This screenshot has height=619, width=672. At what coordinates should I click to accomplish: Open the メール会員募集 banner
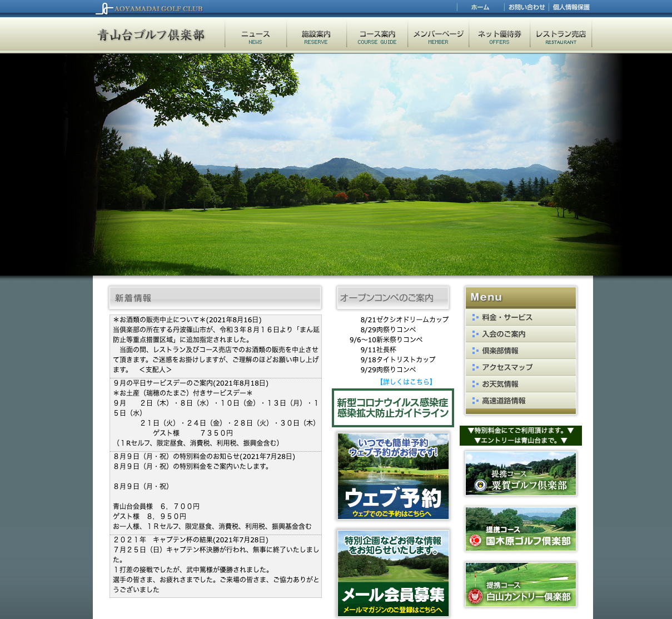(x=393, y=573)
